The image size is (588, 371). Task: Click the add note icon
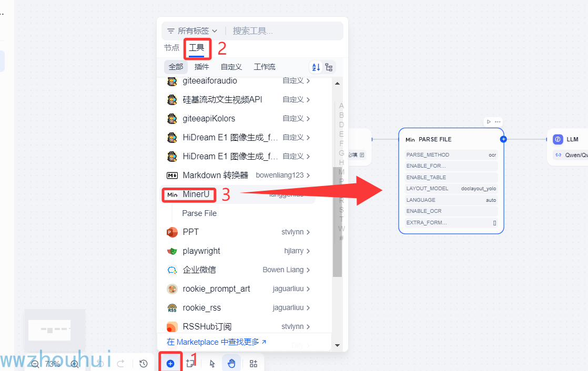pyautogui.click(x=190, y=363)
